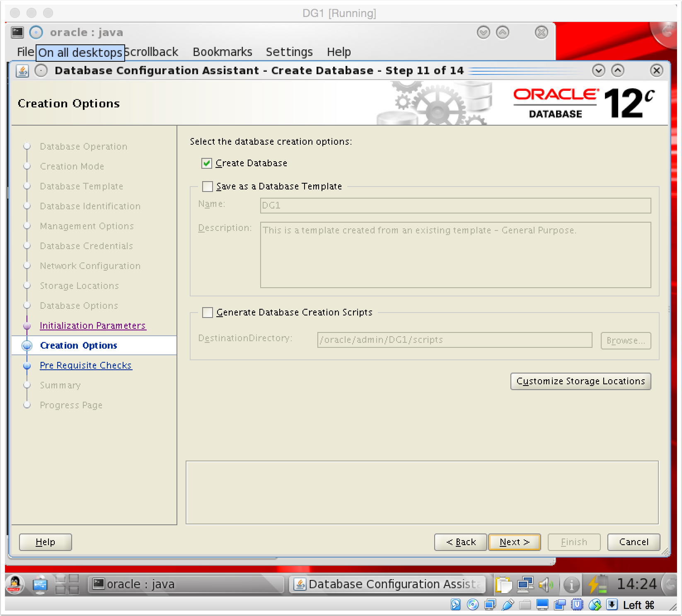
Task: Click the VirtualBox optical drive icon
Action: coord(473,605)
